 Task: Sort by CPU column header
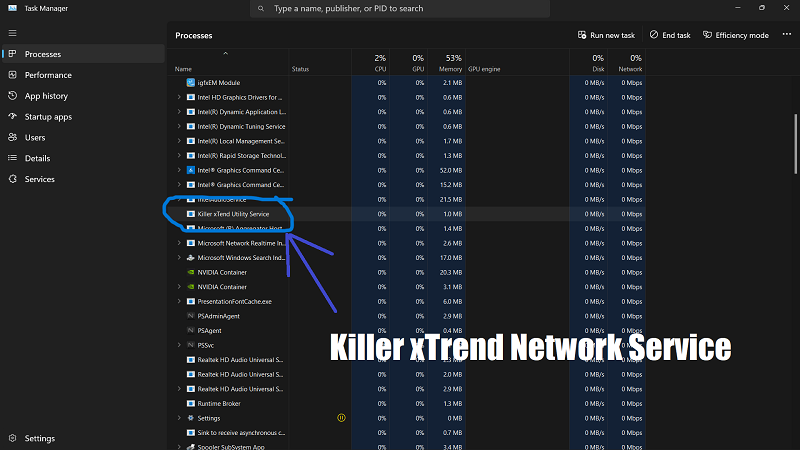tap(370, 62)
